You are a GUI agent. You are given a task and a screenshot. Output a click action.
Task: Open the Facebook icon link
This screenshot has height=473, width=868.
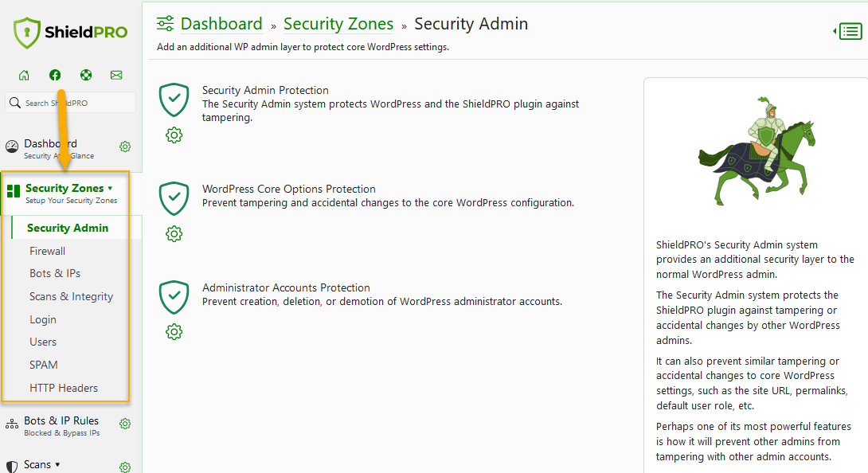pos(55,76)
